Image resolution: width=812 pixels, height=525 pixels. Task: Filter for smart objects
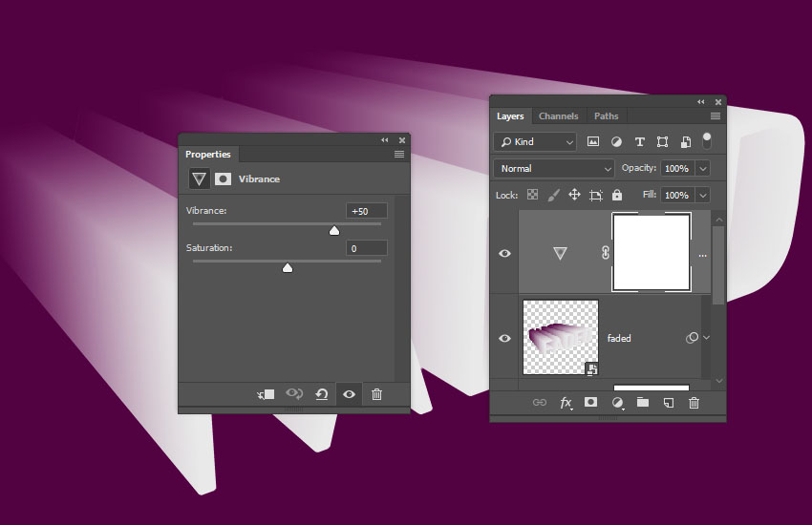pyautogui.click(x=686, y=141)
